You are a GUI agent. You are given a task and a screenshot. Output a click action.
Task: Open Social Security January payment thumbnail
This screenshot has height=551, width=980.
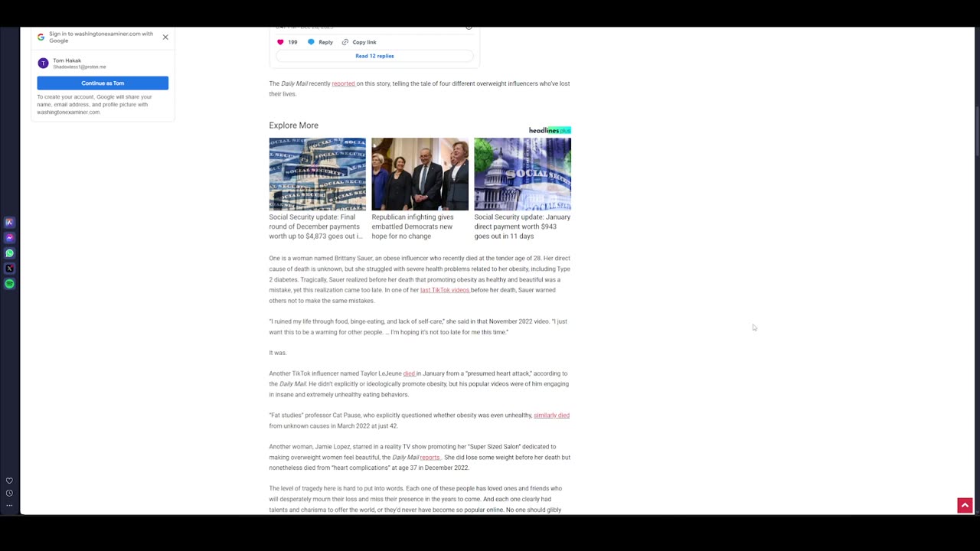(522, 174)
